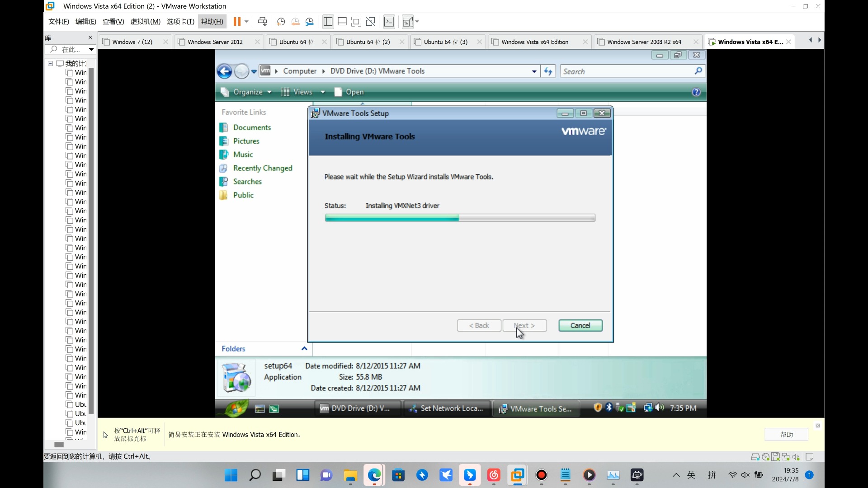Screen dimensions: 868x488
Task: Click the guest volume tray icon
Action: coord(660,408)
